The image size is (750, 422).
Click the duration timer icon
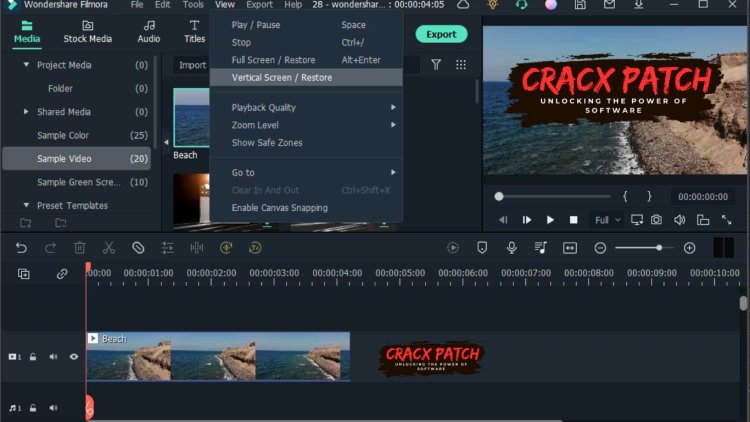[x=255, y=248]
